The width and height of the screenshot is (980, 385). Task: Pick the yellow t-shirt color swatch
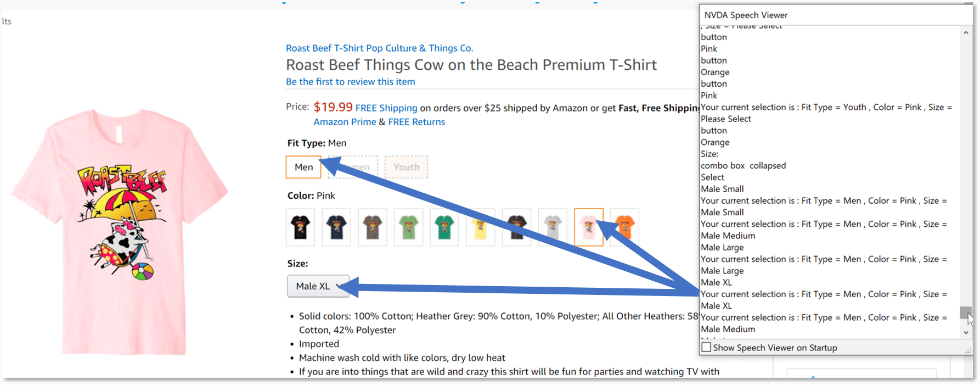click(x=480, y=227)
